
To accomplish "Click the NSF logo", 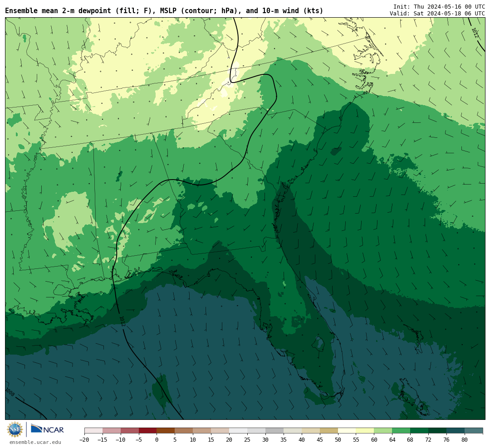I will pos(15,429).
